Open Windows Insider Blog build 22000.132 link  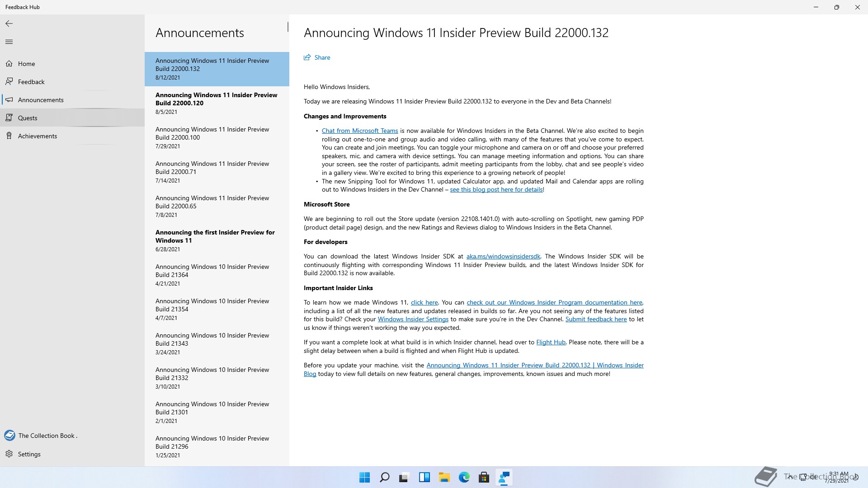point(535,365)
